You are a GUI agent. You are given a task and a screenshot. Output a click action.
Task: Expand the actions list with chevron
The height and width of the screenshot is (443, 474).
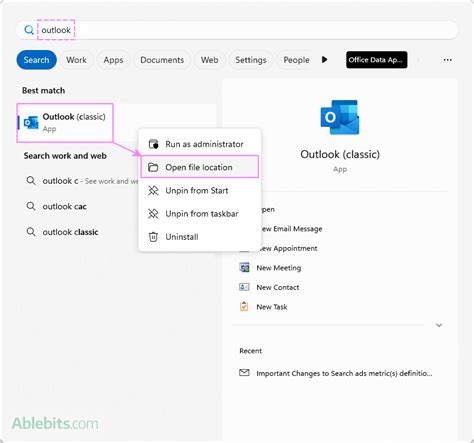click(439, 325)
